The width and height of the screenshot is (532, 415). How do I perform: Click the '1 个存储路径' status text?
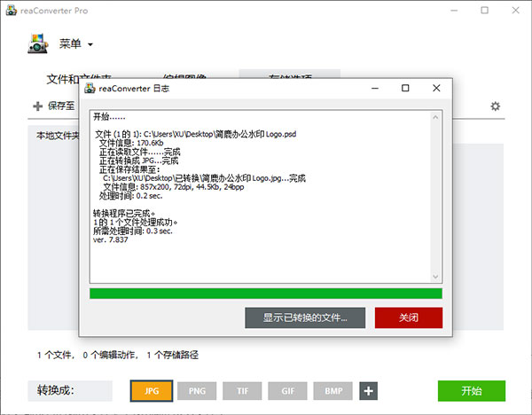(x=172, y=356)
